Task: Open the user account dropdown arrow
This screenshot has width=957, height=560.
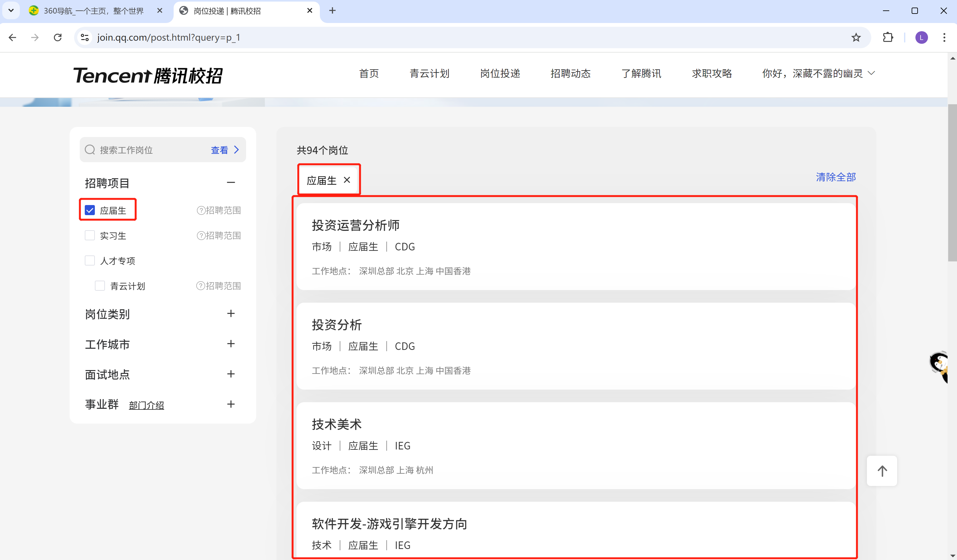Action: [872, 73]
